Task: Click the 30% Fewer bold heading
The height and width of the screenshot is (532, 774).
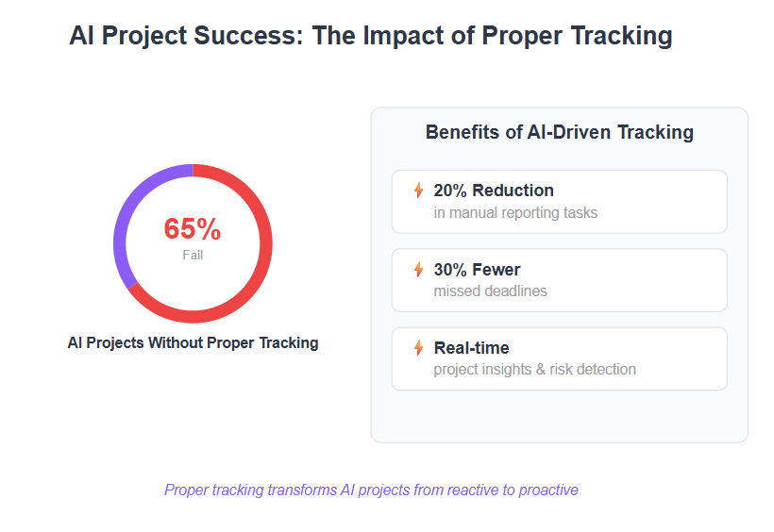Action: (x=477, y=270)
